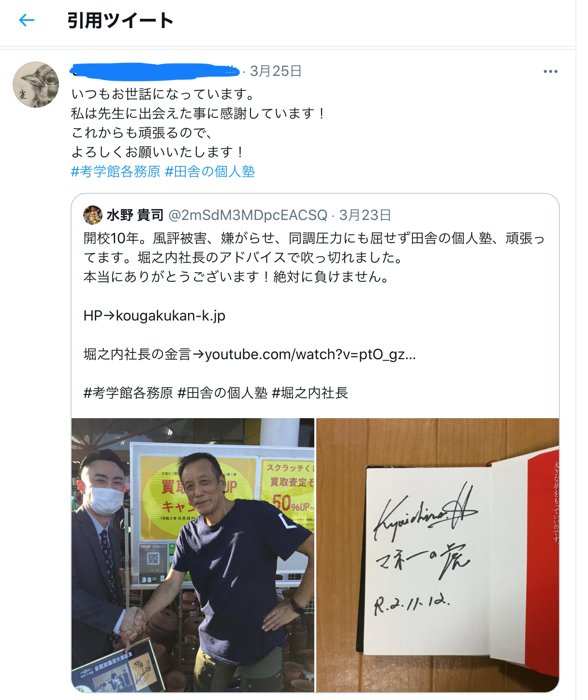
Task: View the signed book page photo
Action: click(x=438, y=555)
